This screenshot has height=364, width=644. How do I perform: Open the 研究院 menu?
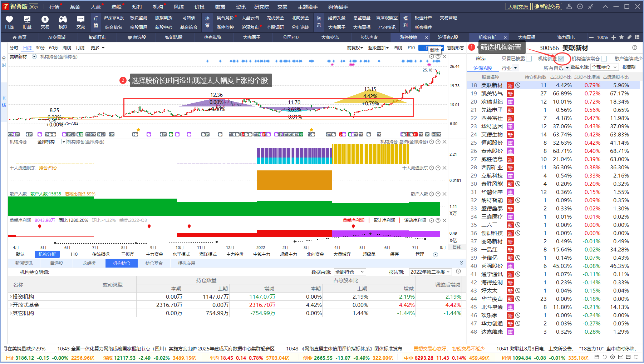click(x=262, y=7)
